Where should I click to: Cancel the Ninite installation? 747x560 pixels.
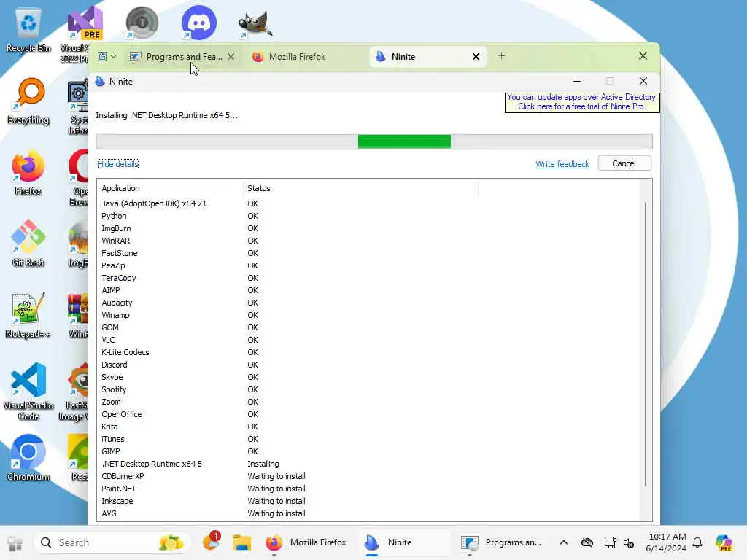[x=624, y=163]
